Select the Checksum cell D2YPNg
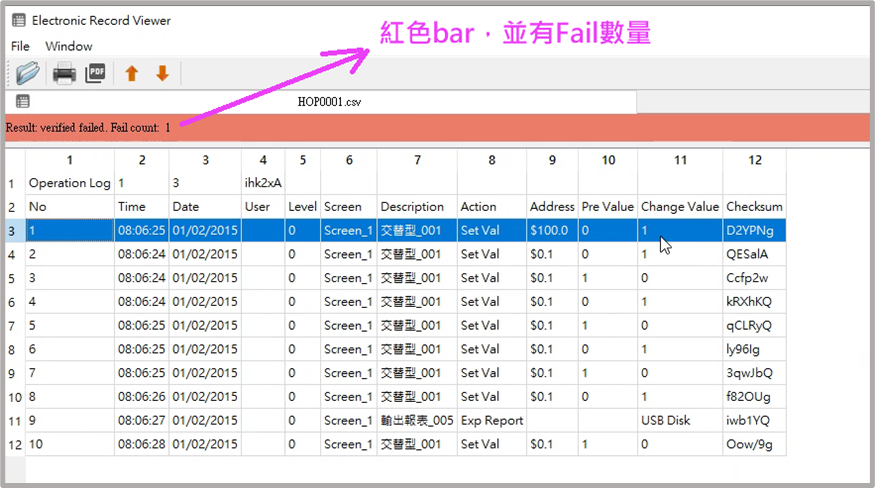This screenshot has width=875, height=488. tap(754, 230)
